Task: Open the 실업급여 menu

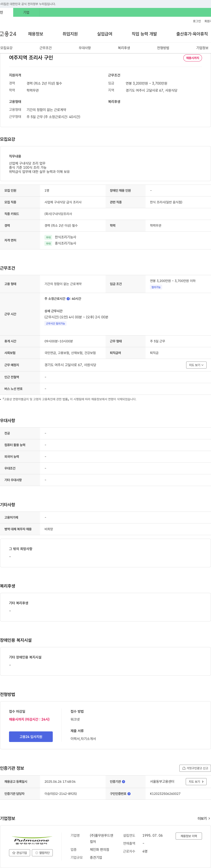Action: pyautogui.click(x=104, y=34)
